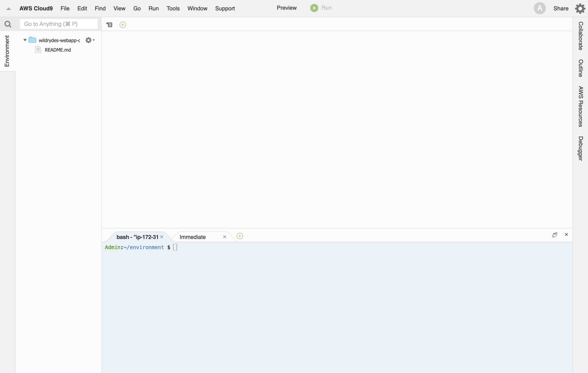The image size is (588, 373).
Task: Click the search magnifier icon in sidebar
Action: pyautogui.click(x=8, y=24)
